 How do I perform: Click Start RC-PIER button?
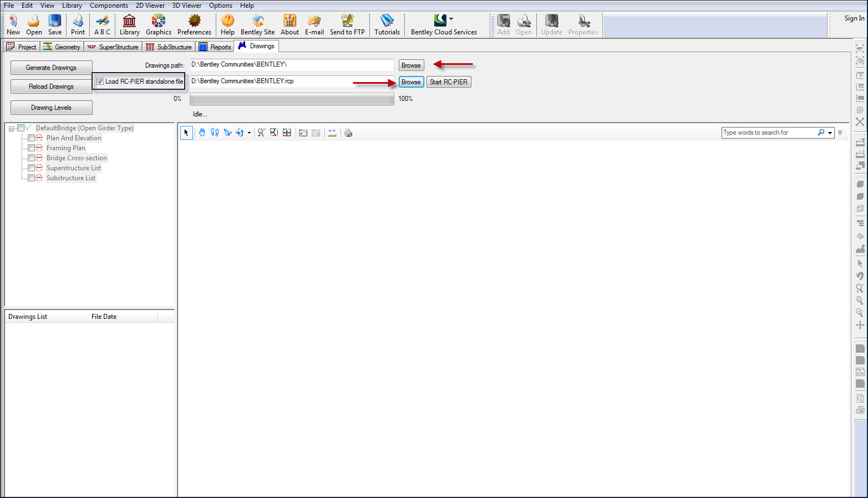(x=449, y=82)
